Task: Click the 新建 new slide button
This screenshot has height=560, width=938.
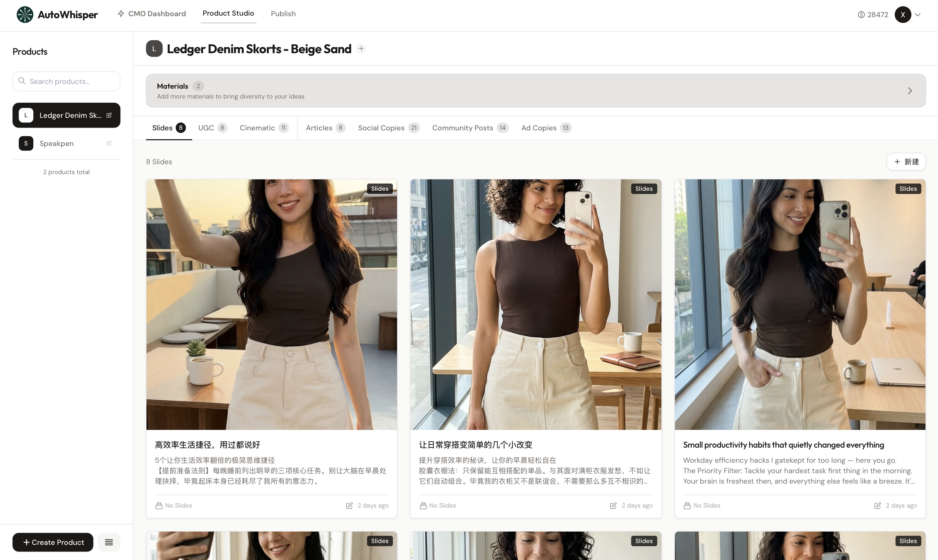Action: (x=906, y=162)
